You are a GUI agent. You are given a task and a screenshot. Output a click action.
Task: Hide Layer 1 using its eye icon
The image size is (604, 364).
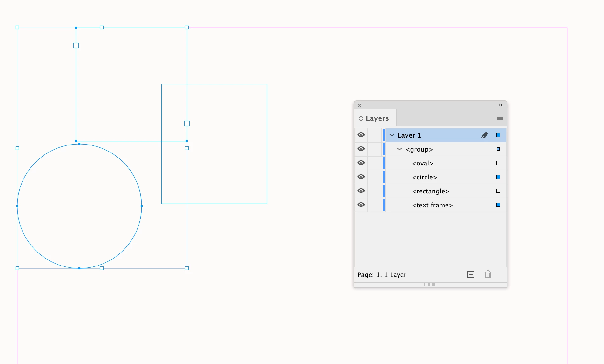point(361,135)
